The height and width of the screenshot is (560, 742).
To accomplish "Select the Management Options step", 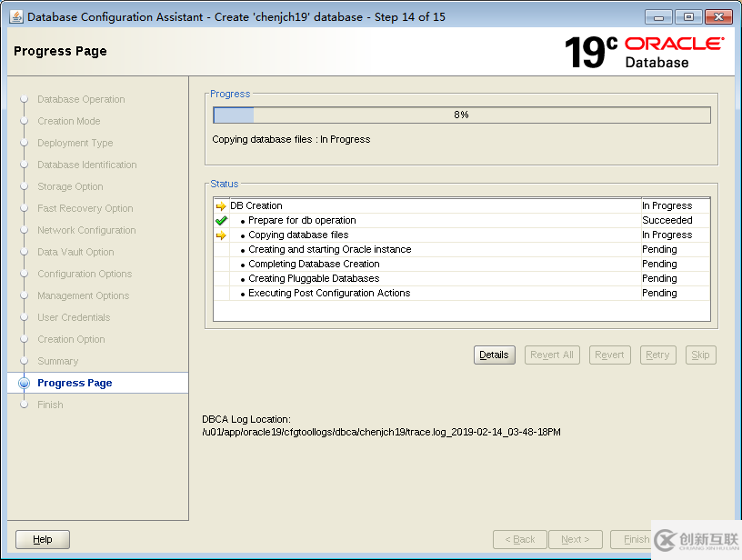I will pyautogui.click(x=84, y=295).
